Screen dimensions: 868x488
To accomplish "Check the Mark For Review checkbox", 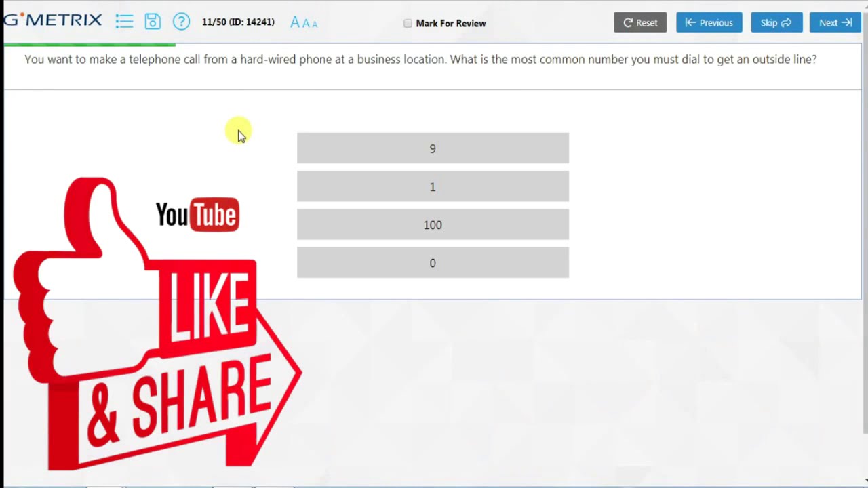I will pyautogui.click(x=408, y=23).
